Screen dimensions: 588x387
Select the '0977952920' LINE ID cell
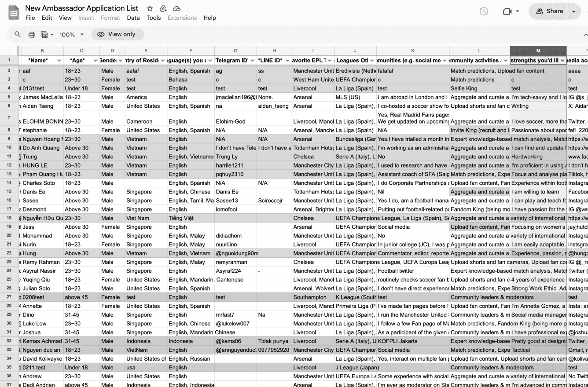[274, 350]
